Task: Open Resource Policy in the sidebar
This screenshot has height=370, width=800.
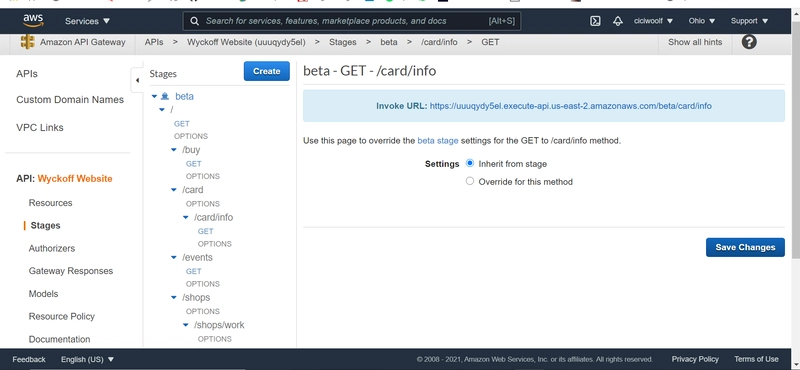Action: (x=62, y=316)
